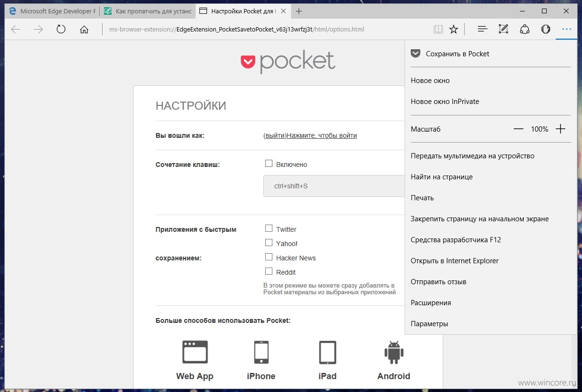Open the Hub panel icon
Viewport: 582px width, 392px height.
482,30
